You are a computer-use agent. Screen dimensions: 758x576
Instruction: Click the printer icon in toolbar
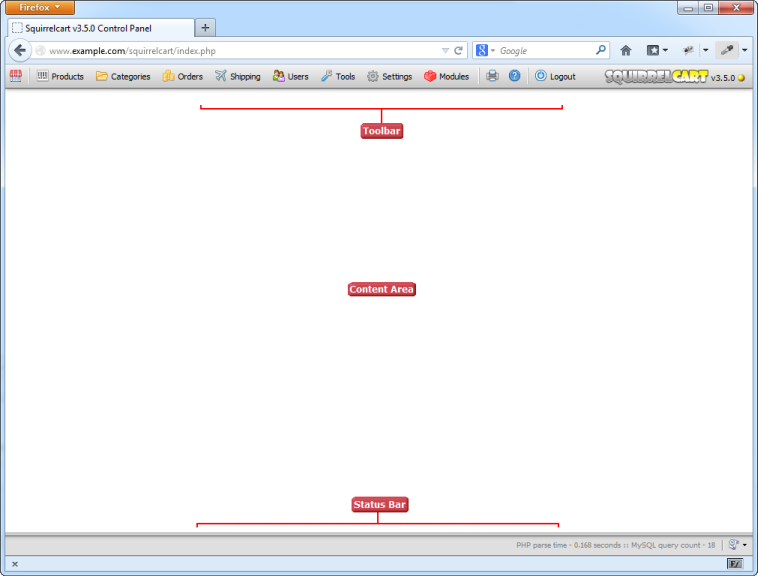point(492,76)
